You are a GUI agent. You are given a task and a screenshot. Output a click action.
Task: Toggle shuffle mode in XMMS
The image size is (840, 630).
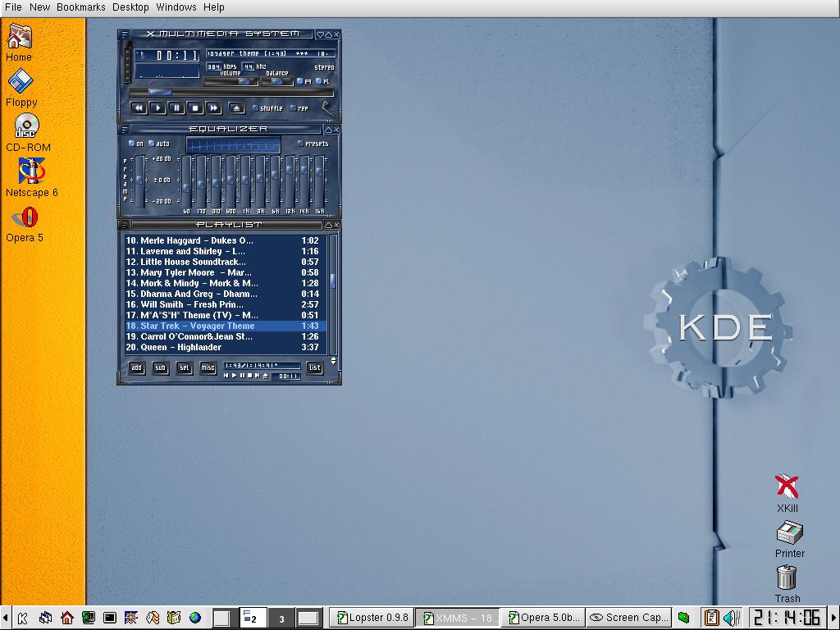(267, 108)
